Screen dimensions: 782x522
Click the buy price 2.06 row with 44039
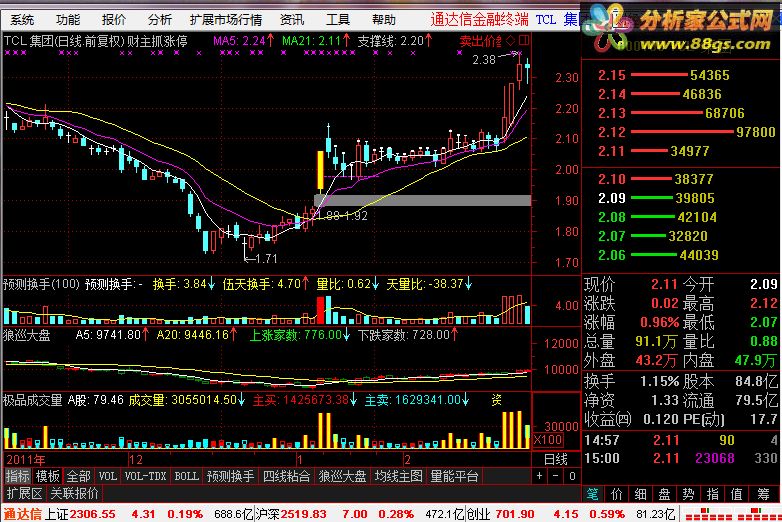point(658,255)
